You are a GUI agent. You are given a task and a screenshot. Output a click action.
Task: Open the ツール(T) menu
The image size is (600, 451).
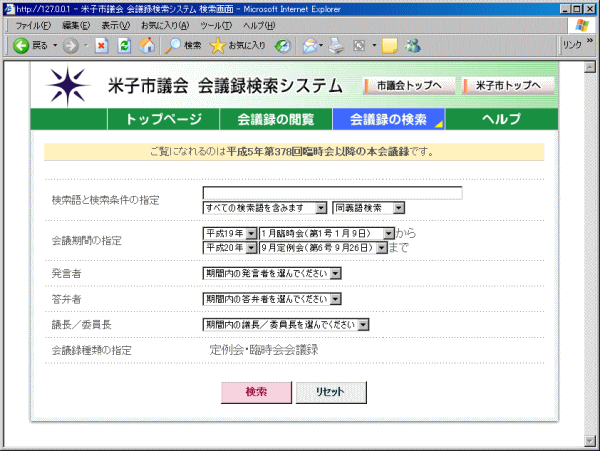tap(216, 26)
